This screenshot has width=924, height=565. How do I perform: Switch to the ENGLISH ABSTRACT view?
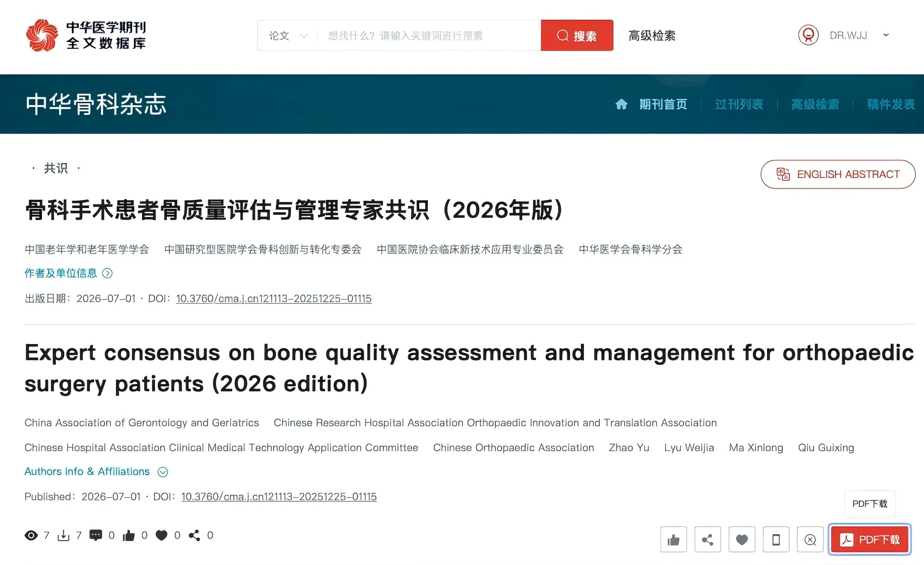(838, 174)
